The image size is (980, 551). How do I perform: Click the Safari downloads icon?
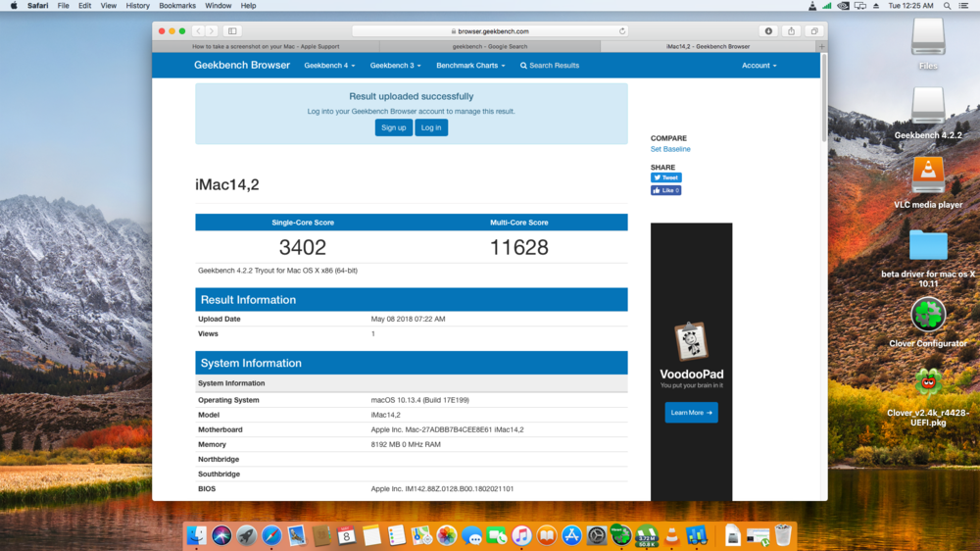[x=768, y=31]
